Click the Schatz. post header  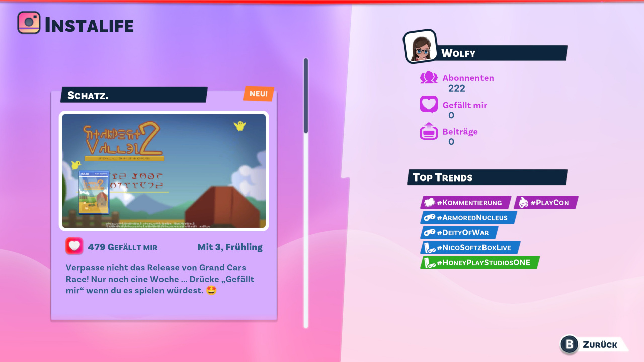coord(134,95)
